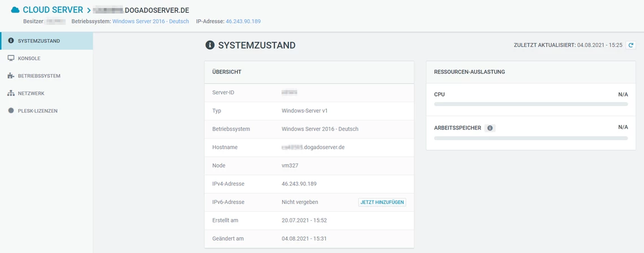Click the Systemzustand info icon in sidebar
Viewport: 644px width, 253px height.
pos(11,41)
